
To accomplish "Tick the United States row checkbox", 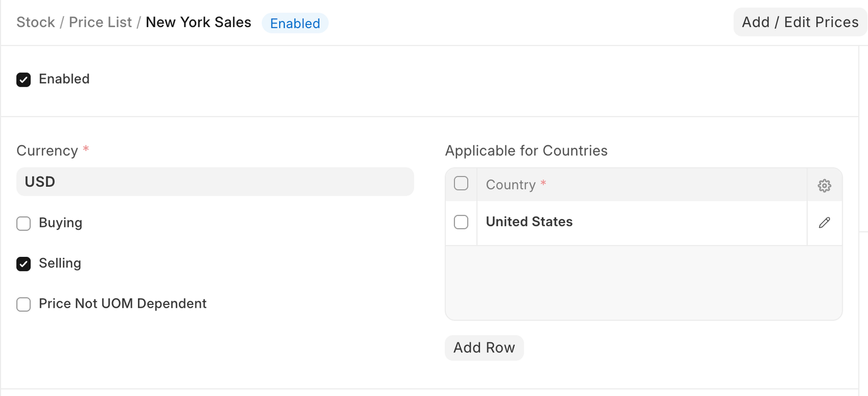I will (461, 222).
